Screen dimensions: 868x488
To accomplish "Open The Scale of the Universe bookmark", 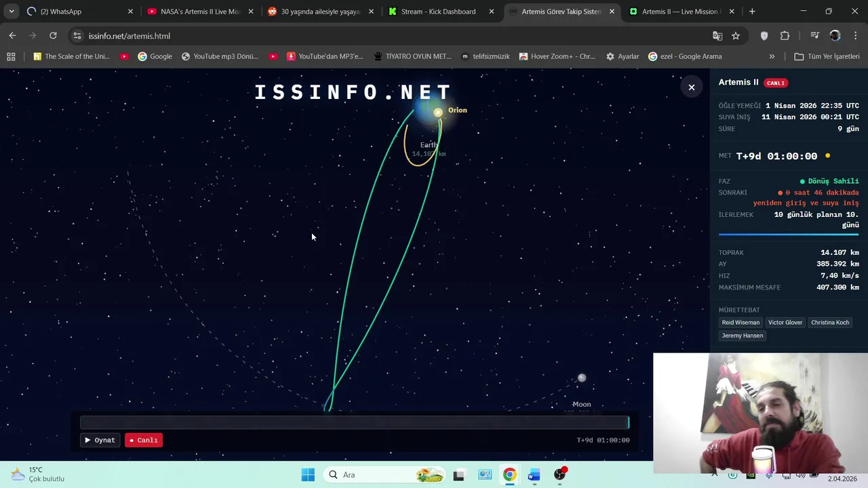I will tap(71, 56).
